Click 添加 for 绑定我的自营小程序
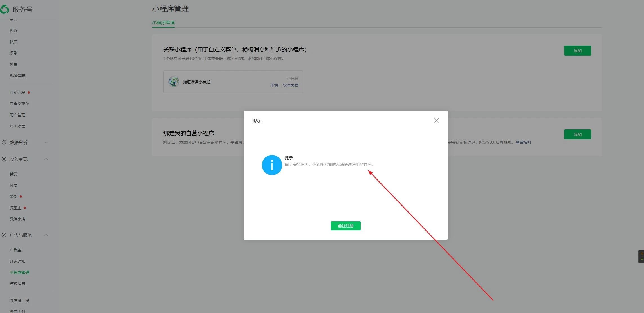 [x=577, y=134]
